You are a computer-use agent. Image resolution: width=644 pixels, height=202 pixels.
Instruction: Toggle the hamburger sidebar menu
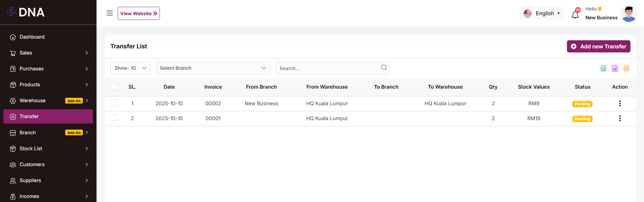[110, 13]
